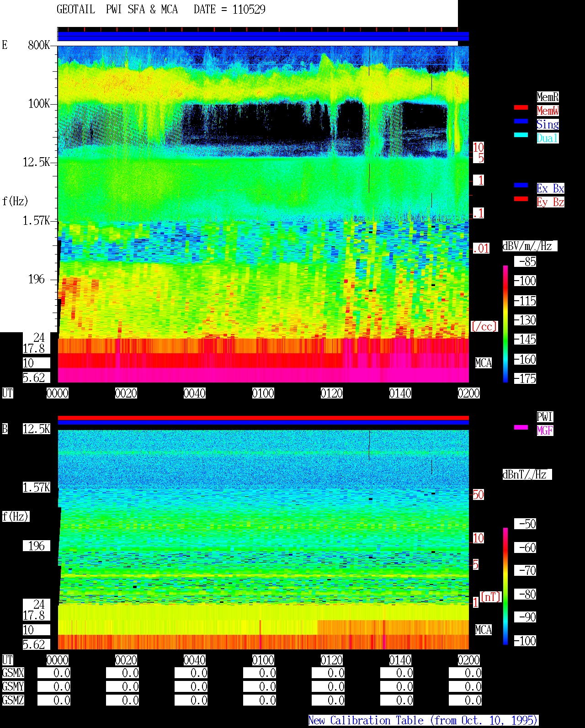Select the Ey Bz legend label

(x=550, y=202)
